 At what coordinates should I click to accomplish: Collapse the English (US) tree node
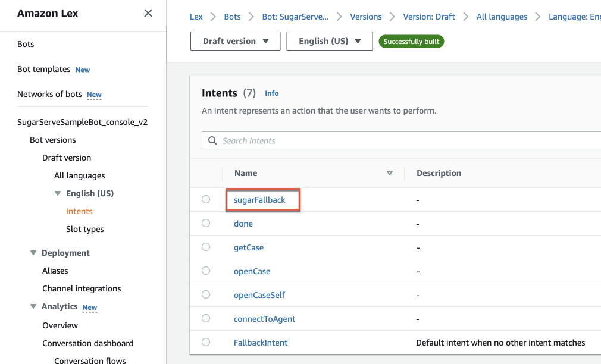click(58, 193)
